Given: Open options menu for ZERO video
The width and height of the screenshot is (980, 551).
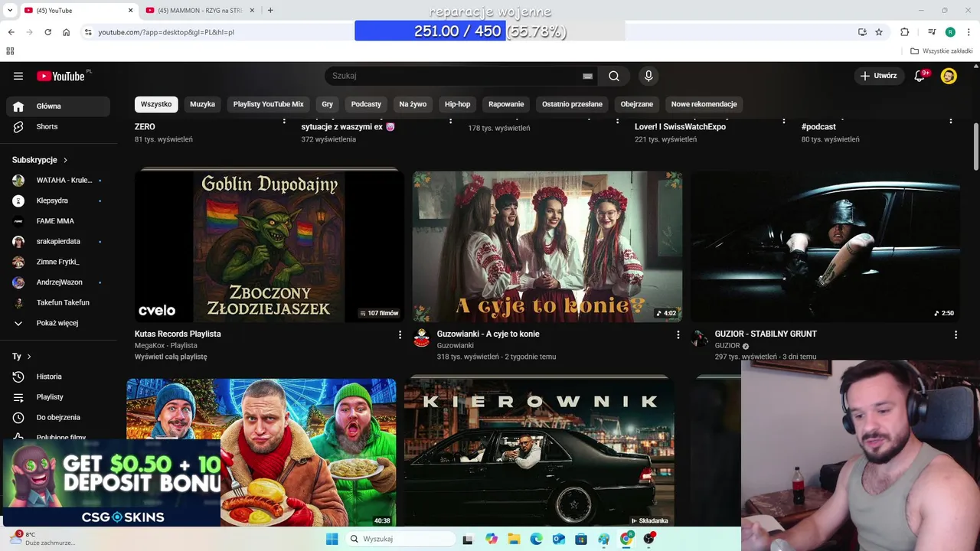Looking at the screenshot, I should click(284, 121).
